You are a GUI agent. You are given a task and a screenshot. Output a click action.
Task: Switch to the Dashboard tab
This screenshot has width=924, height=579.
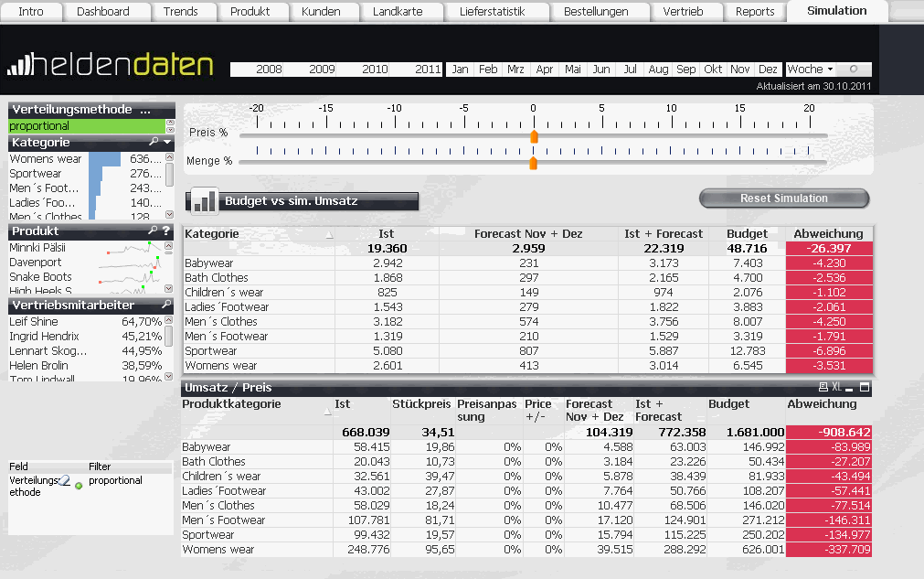point(103,11)
